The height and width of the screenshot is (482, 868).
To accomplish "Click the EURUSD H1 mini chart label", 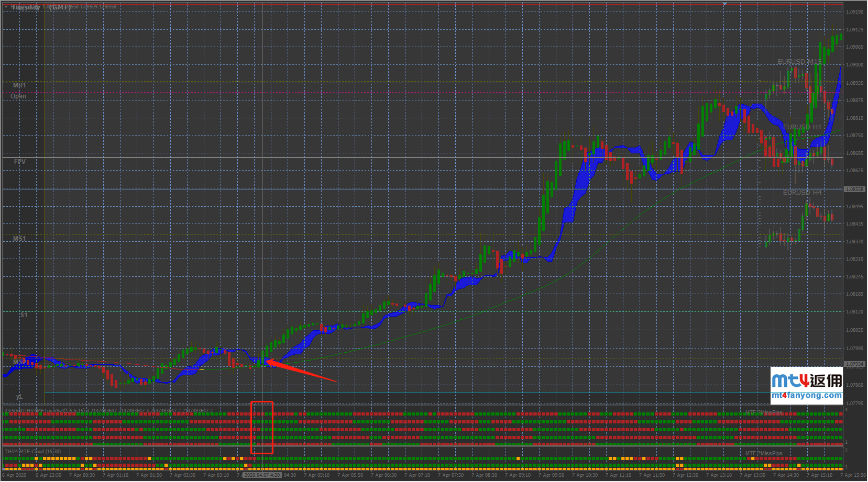I will click(802, 127).
